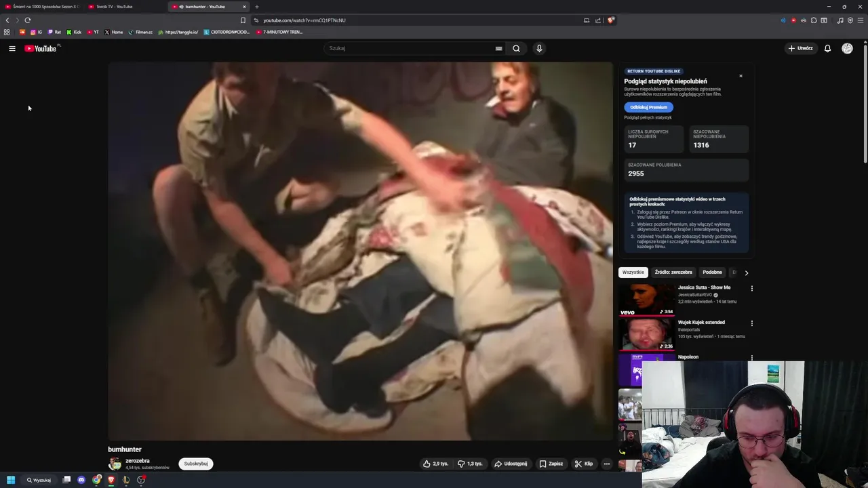Select the Źródło: zerozebra chip
The width and height of the screenshot is (868, 488).
click(x=673, y=272)
